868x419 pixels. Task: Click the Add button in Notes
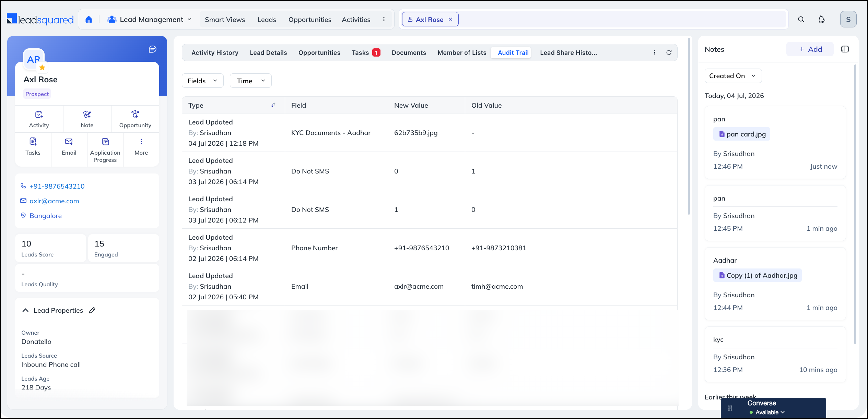810,49
